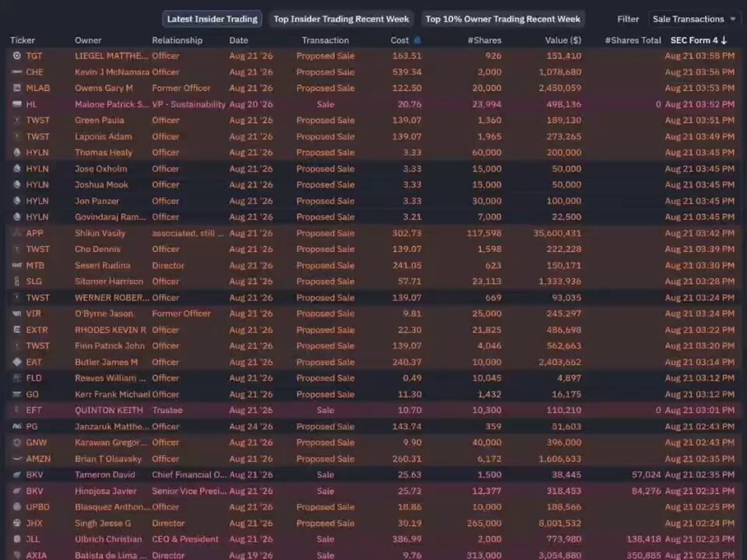
Task: Click the VIR company logo icon
Action: [x=16, y=313]
